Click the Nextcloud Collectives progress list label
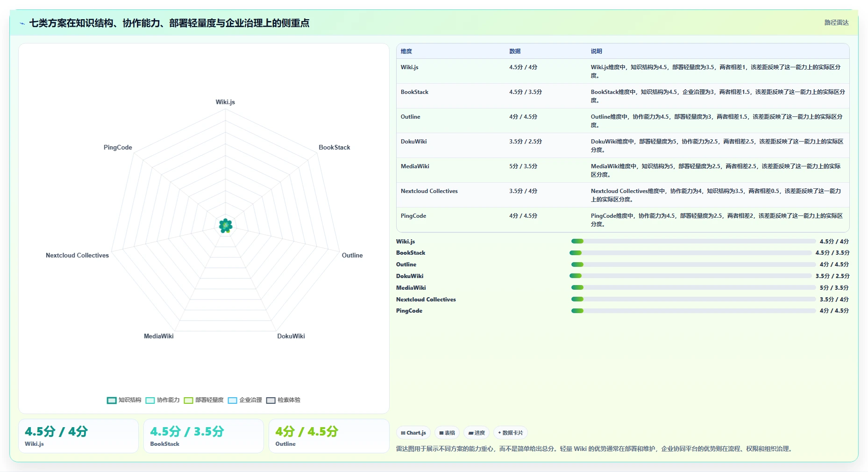The width and height of the screenshot is (868, 472). (x=426, y=300)
